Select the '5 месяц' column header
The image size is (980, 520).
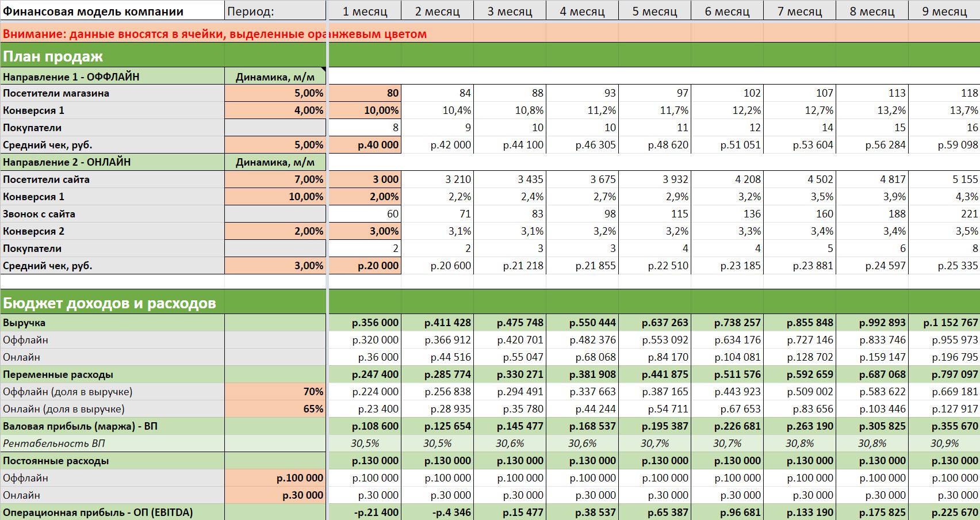pyautogui.click(x=654, y=11)
